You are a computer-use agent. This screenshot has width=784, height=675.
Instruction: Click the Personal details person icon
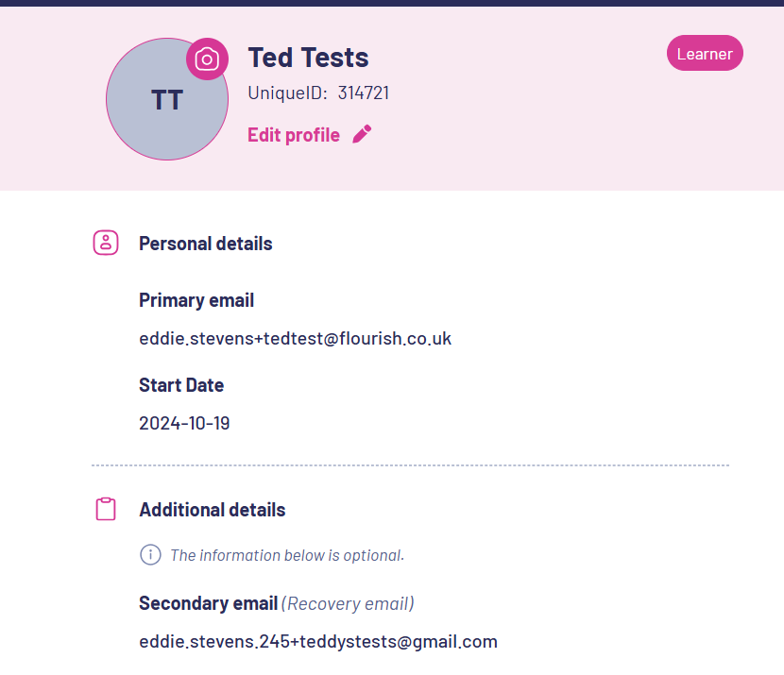pyautogui.click(x=106, y=243)
